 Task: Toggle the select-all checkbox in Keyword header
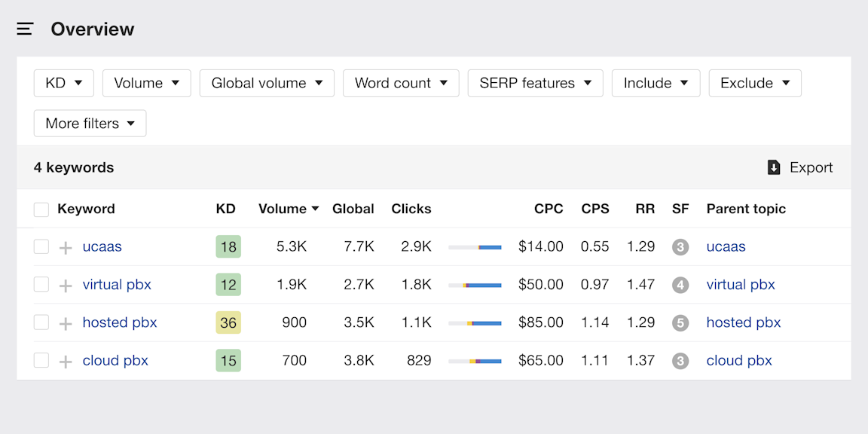(x=41, y=209)
